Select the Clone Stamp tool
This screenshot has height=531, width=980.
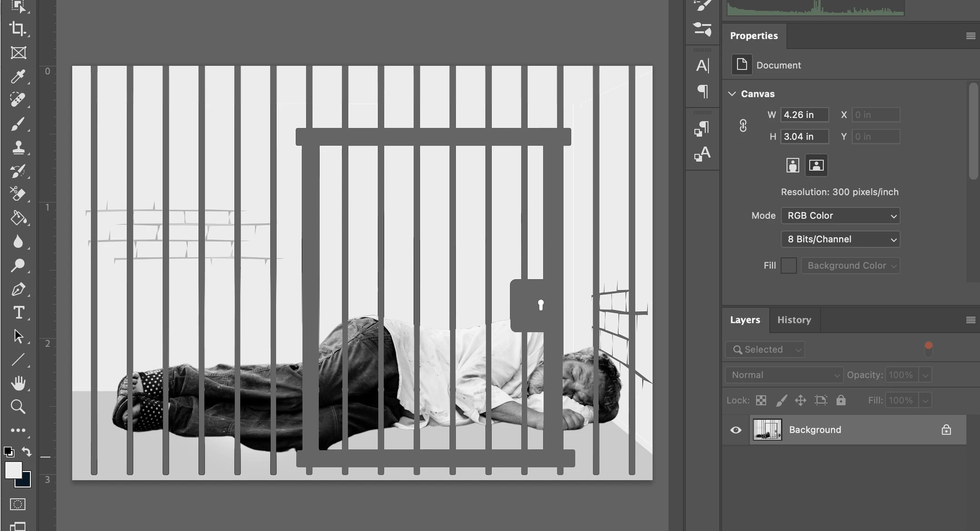point(18,147)
